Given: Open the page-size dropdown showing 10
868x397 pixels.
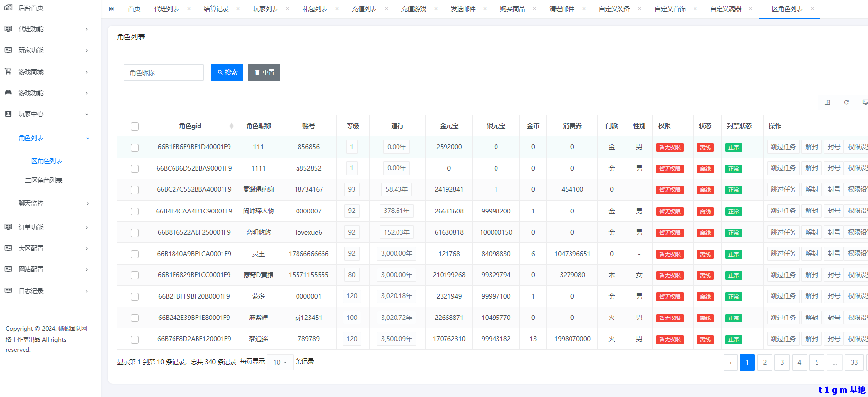Looking at the screenshot, I should 280,362.
